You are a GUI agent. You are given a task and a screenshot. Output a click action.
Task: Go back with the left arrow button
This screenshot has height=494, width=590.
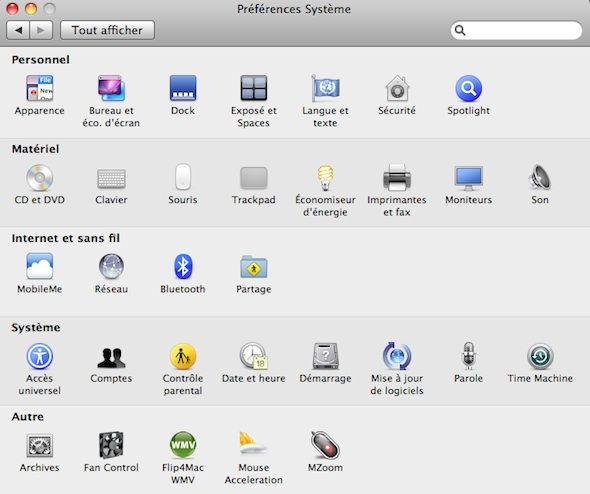[18, 30]
